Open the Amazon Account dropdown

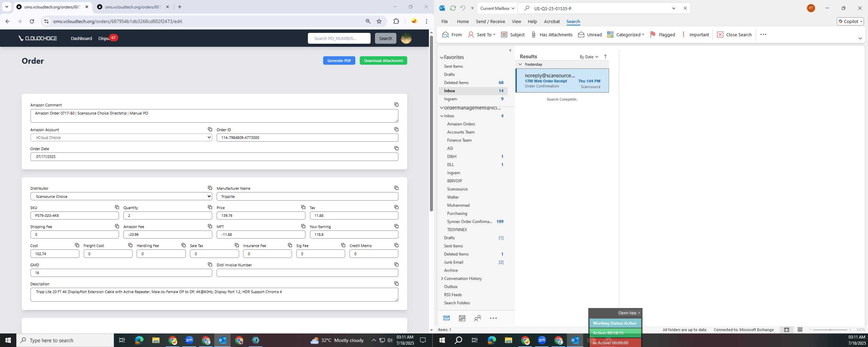click(121, 138)
